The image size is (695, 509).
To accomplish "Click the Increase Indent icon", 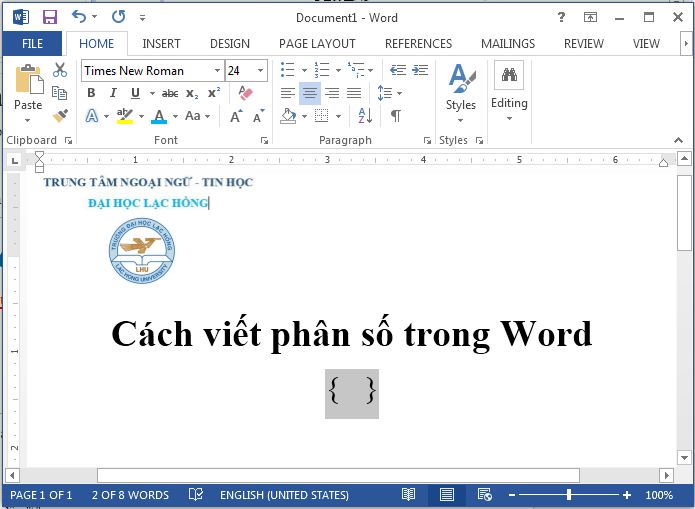I will [x=418, y=70].
